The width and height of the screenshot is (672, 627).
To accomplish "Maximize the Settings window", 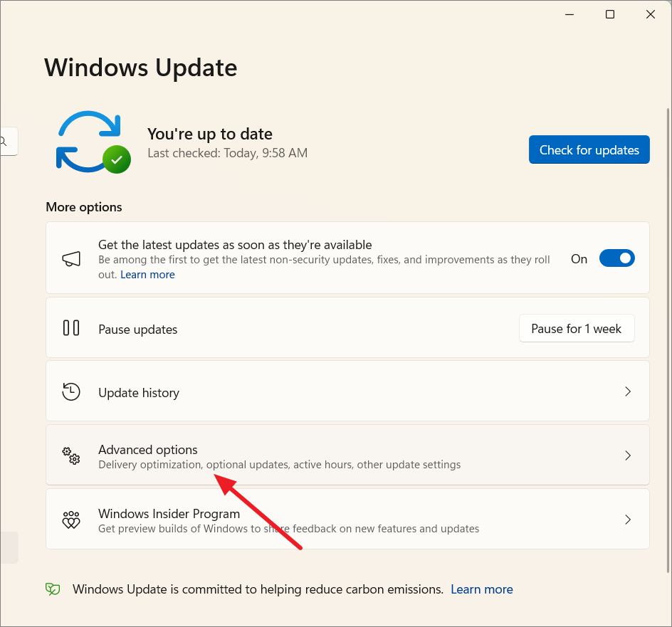I will tap(610, 14).
